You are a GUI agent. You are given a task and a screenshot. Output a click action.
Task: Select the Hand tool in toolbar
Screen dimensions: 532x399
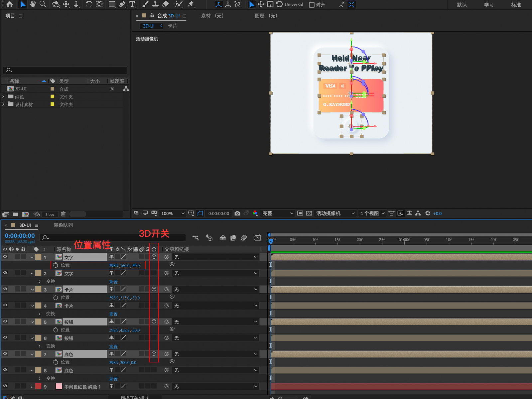point(33,4)
